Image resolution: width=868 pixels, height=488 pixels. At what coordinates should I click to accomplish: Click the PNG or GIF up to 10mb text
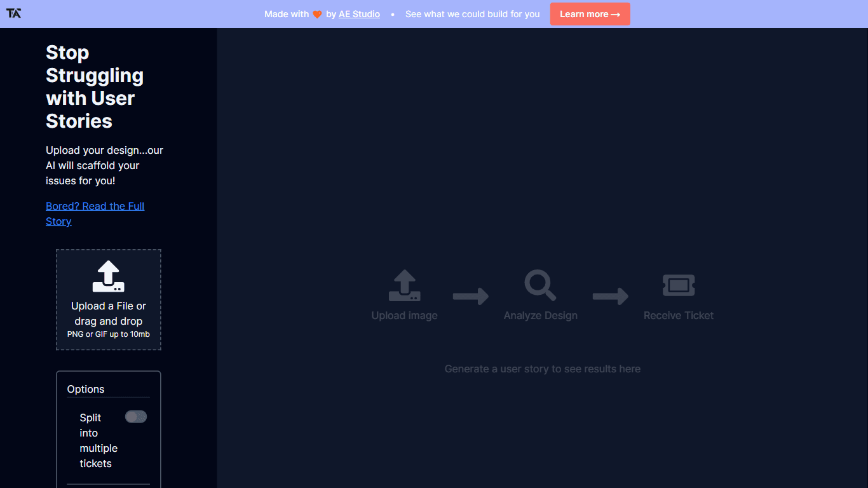[x=109, y=334]
